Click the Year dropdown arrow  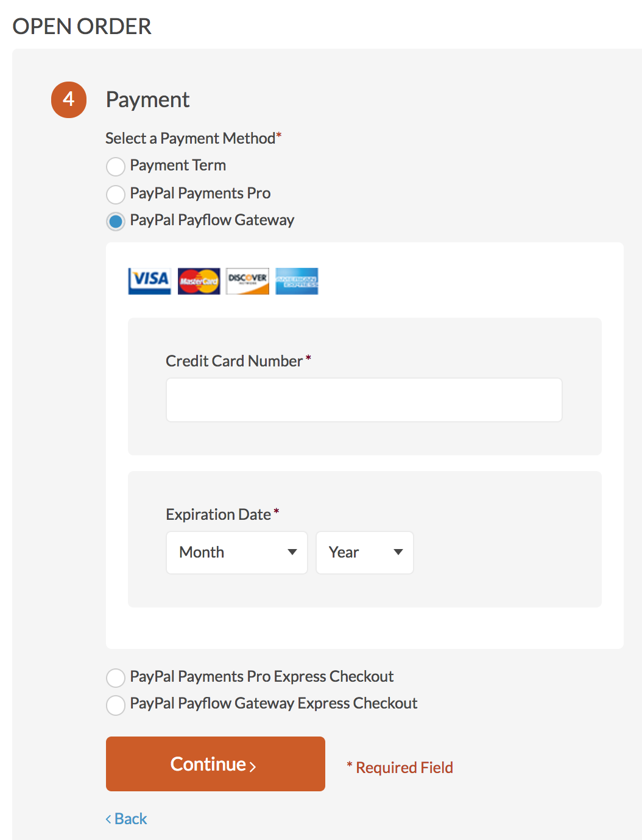click(x=398, y=552)
